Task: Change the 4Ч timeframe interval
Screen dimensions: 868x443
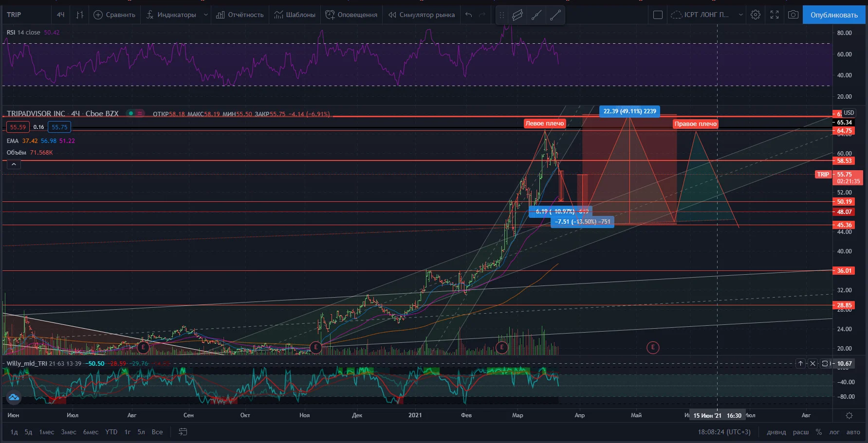Action: click(60, 15)
